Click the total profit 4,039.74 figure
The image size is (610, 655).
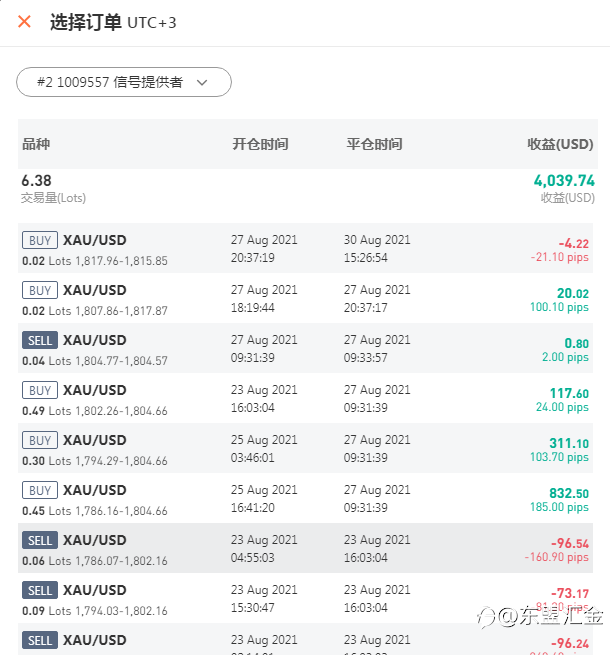coord(564,180)
